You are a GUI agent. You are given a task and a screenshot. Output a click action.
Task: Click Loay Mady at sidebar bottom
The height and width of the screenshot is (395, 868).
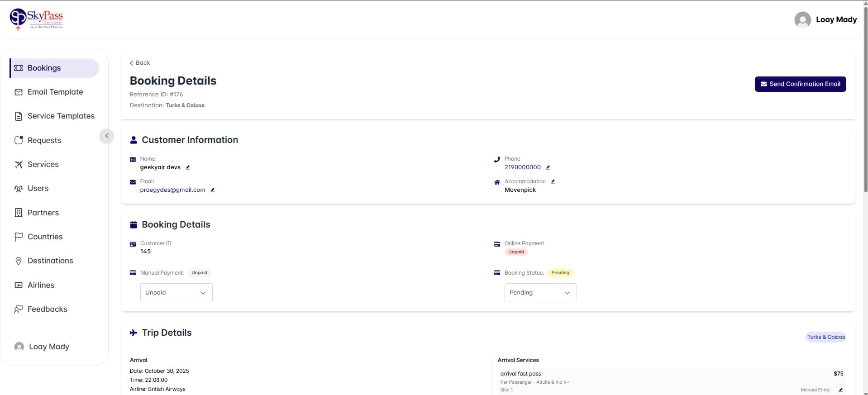click(x=49, y=347)
